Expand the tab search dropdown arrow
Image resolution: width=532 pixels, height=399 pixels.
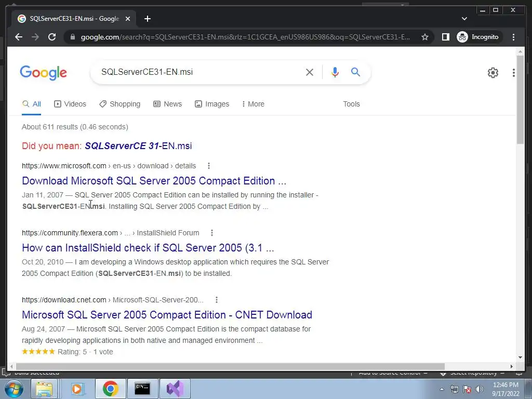click(464, 19)
